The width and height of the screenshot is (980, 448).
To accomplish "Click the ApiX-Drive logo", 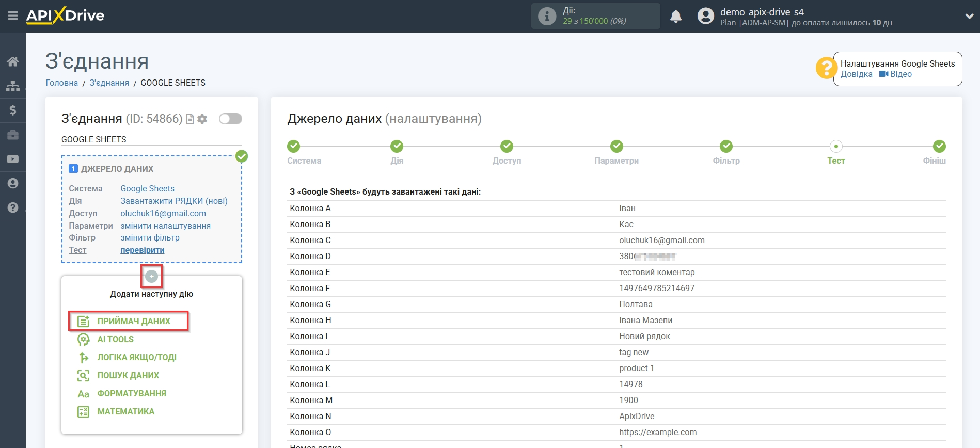I will pyautogui.click(x=65, y=15).
